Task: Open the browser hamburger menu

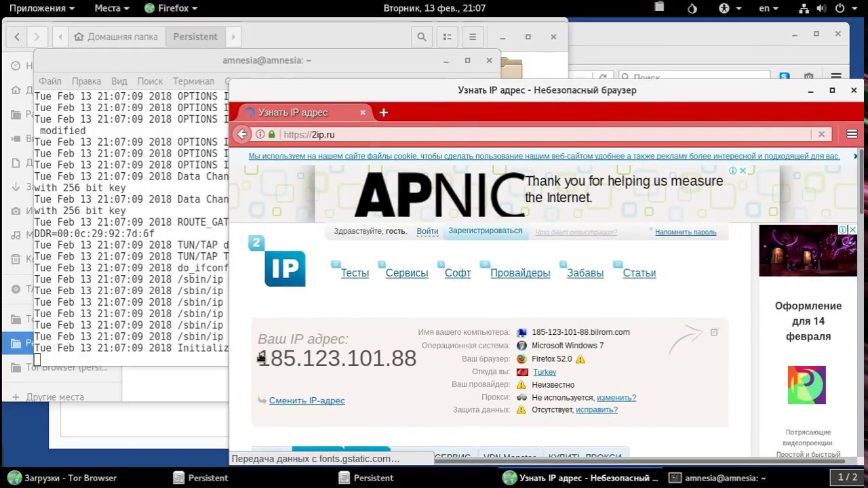Action: pos(852,134)
